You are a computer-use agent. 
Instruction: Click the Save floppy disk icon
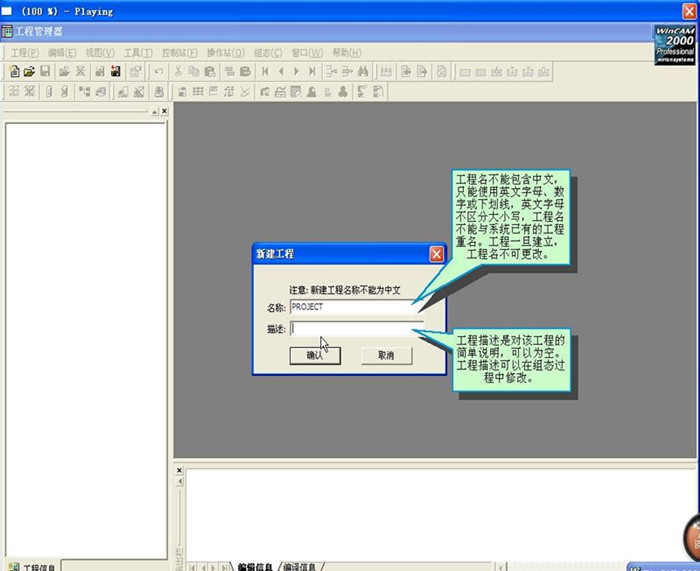point(45,71)
